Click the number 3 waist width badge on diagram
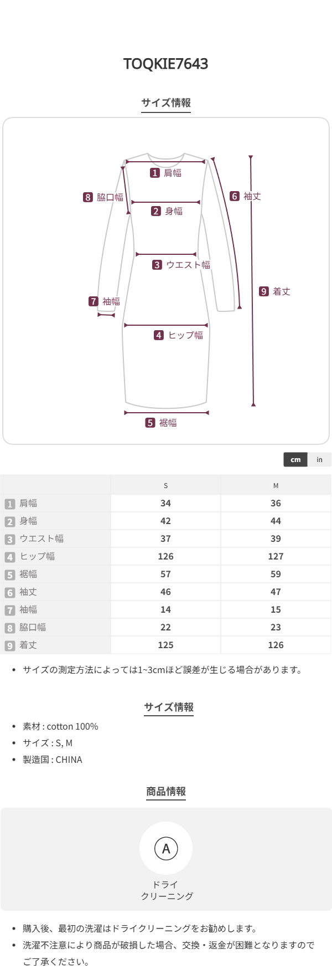The width and height of the screenshot is (332, 980). point(157,265)
